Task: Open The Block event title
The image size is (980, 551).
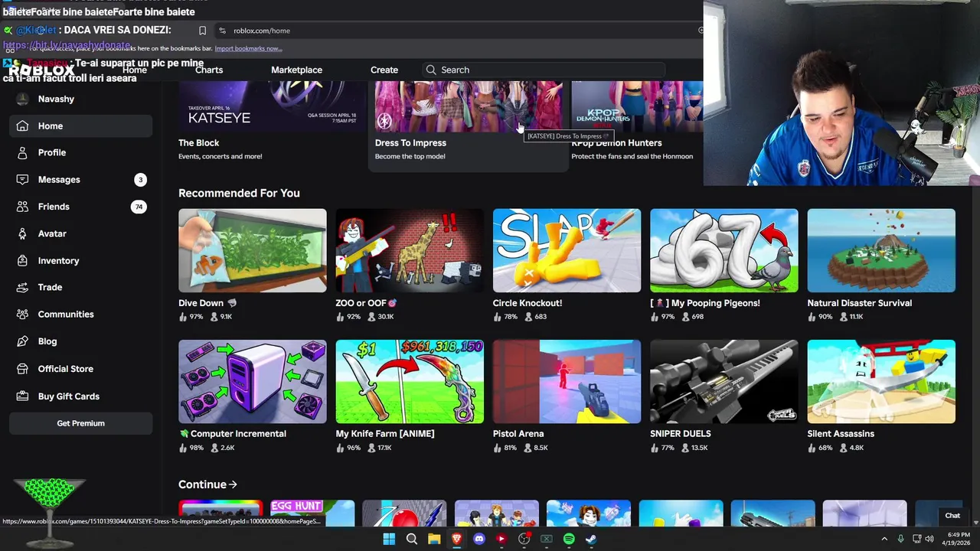Action: [198, 143]
